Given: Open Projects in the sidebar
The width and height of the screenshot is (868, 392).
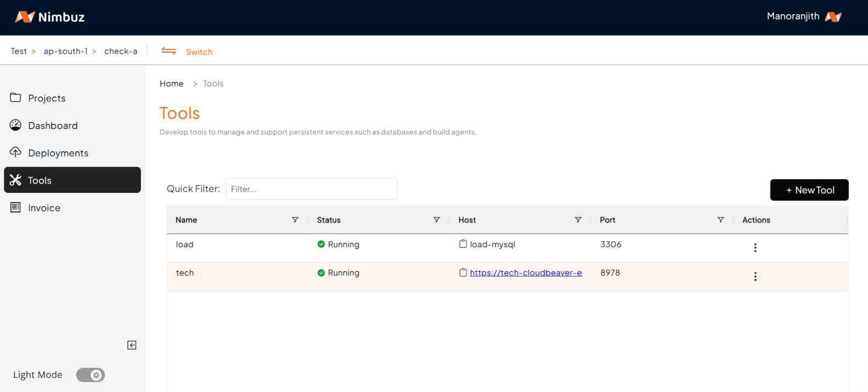Looking at the screenshot, I should [47, 98].
